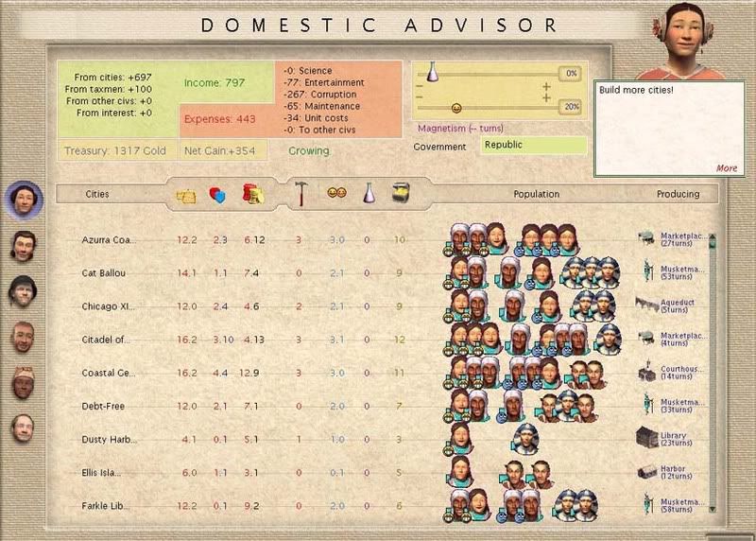Screen dimensions: 756x541
Task: Open the Foreign advisor, fourth sidebar face
Action: [22, 338]
